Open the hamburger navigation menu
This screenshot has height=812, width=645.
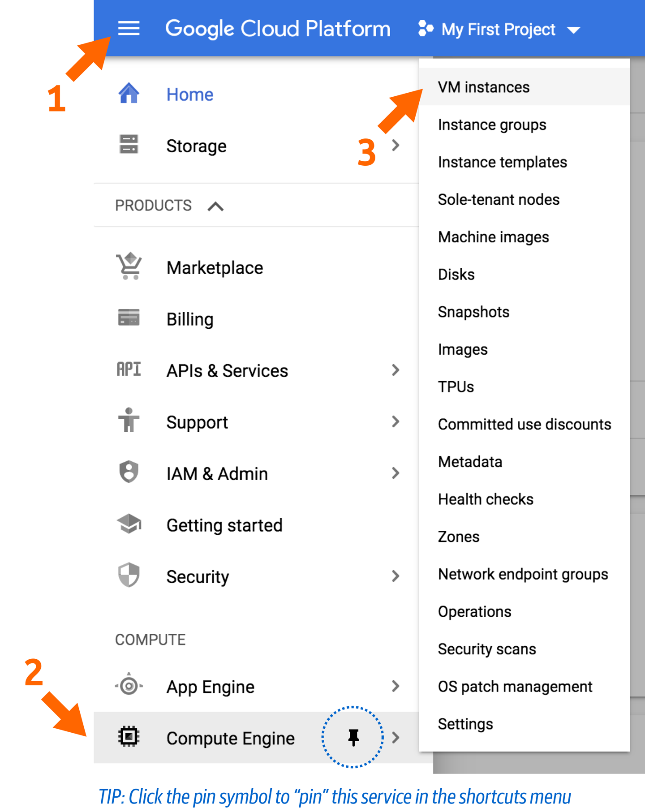pos(129,28)
